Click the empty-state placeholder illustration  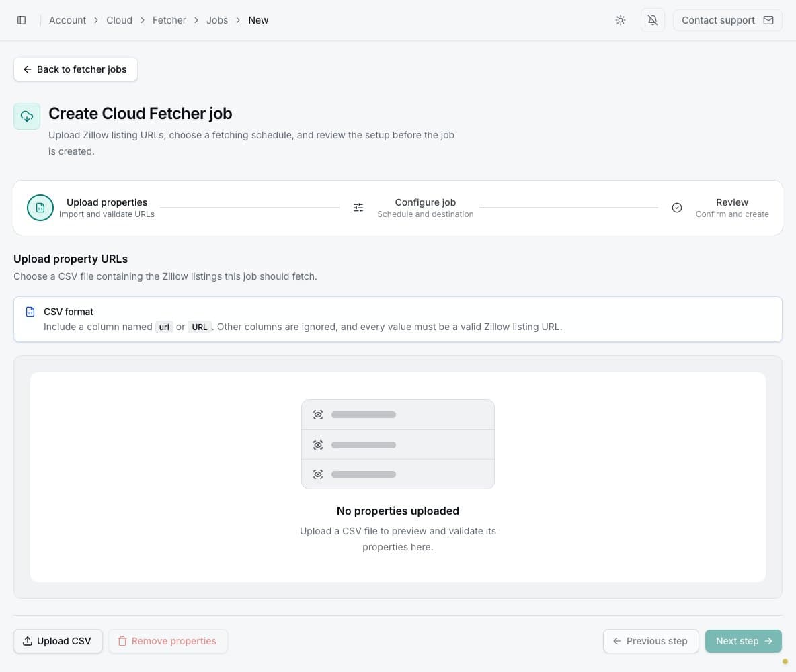point(398,444)
